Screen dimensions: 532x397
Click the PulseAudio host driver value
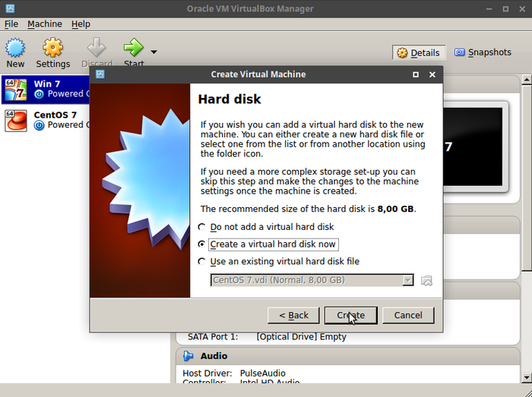[x=263, y=373]
